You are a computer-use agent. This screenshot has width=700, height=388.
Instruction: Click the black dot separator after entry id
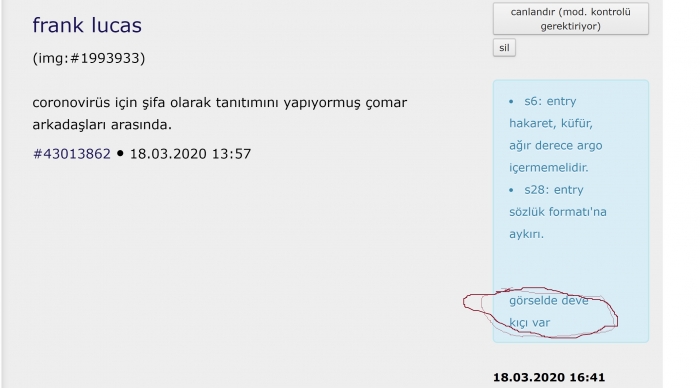[x=120, y=153]
